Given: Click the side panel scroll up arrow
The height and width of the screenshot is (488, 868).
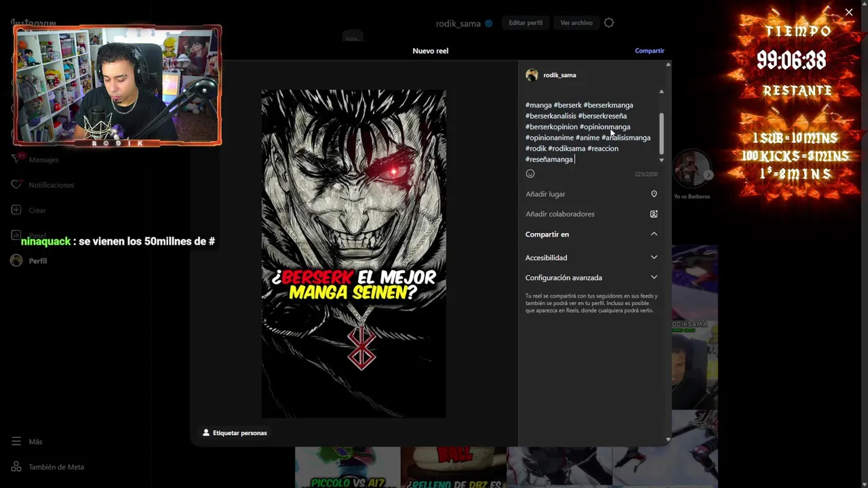Looking at the screenshot, I should tap(668, 64).
